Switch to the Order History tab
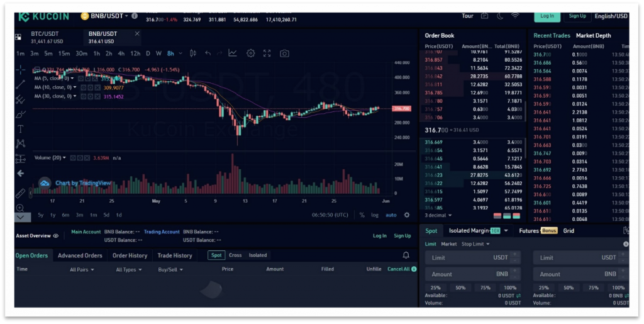 tap(130, 255)
